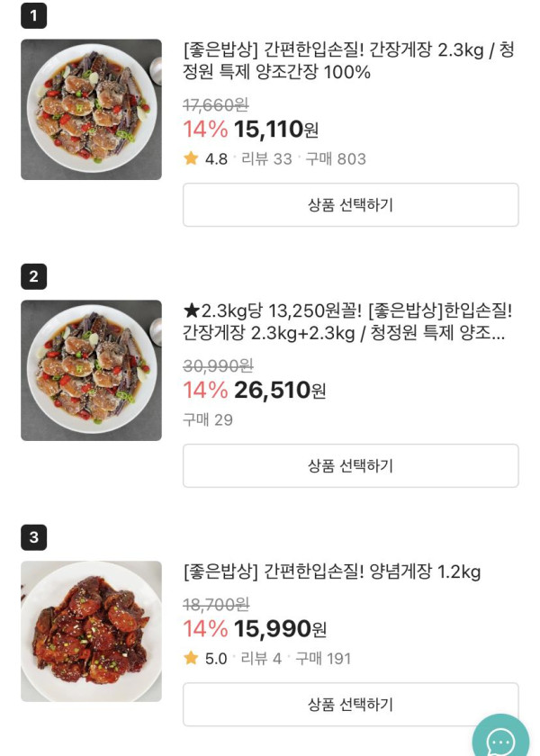Open the second 간장게장 2.3kg+2.3kg product image

point(91,370)
